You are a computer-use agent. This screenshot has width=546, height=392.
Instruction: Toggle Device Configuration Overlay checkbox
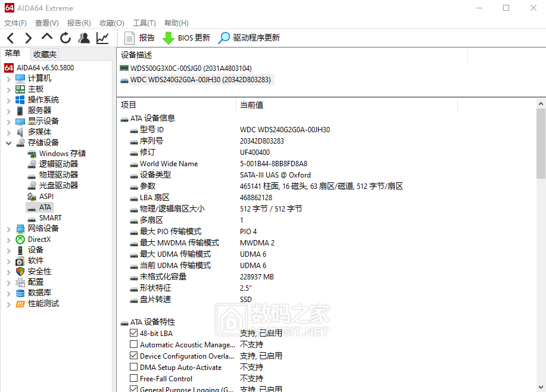(x=134, y=356)
